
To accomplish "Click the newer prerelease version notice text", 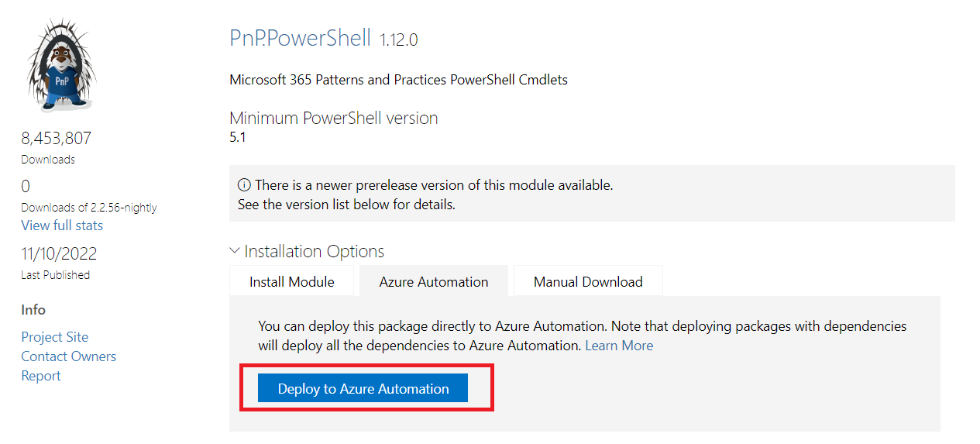I will click(x=434, y=186).
